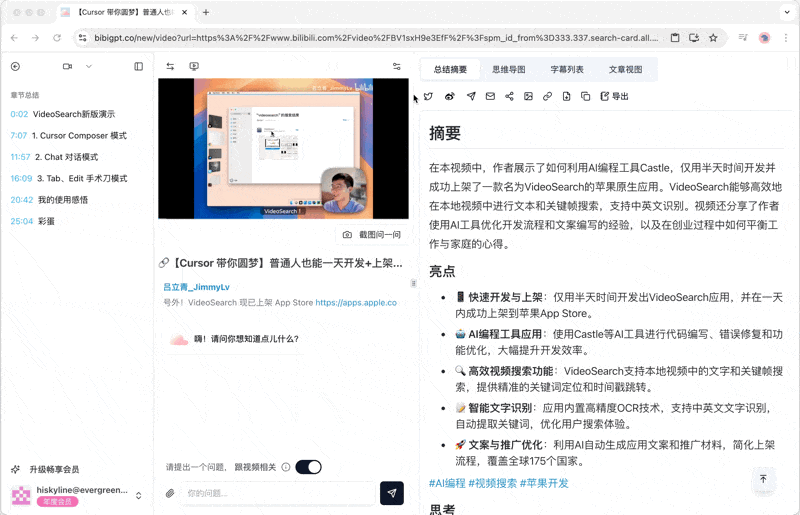Jump to chapter 7:07 Cursor Composer 模式

click(x=68, y=135)
